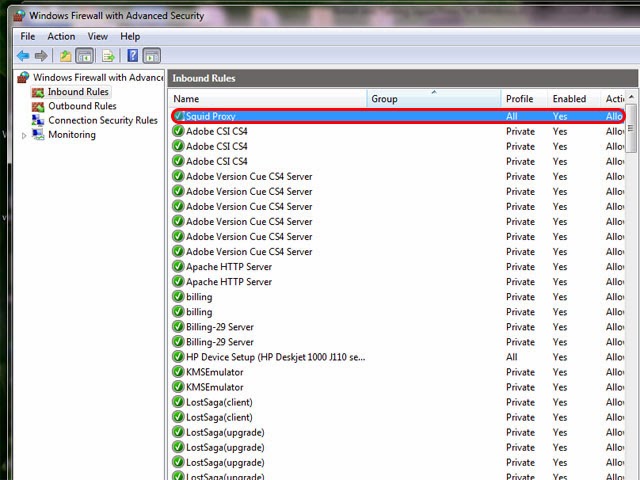Click the scrollbar up arrow
Screen dimensions: 640x480
pyautogui.click(x=631, y=97)
